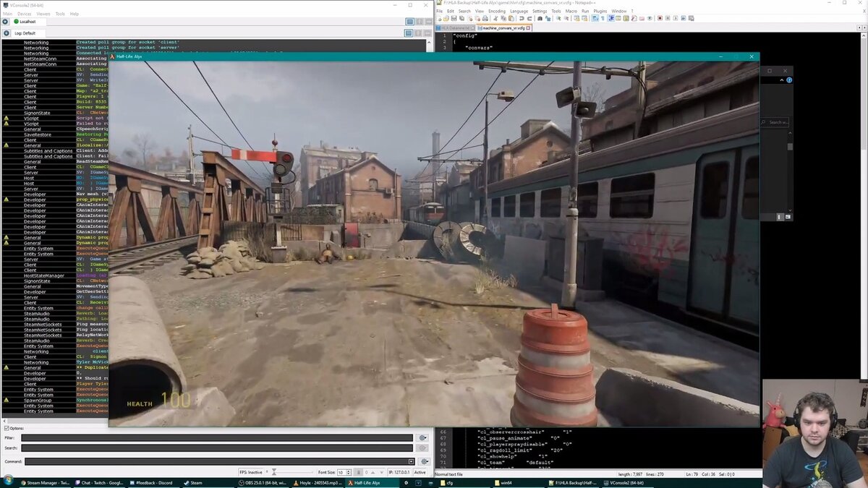The image size is (868, 488).
Task: Click the Search field in the background window
Action: (773, 122)
